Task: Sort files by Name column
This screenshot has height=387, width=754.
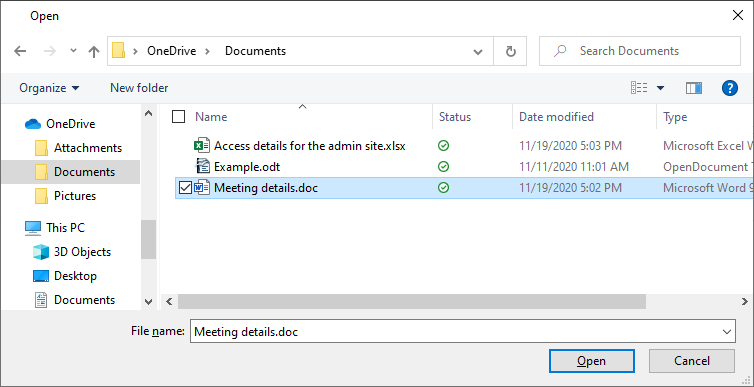Action: 211,117
